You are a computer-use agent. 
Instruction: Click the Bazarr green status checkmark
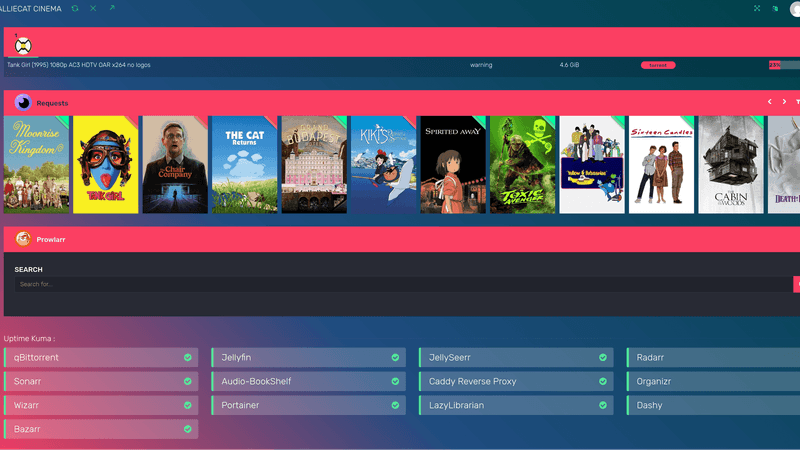pos(188,430)
